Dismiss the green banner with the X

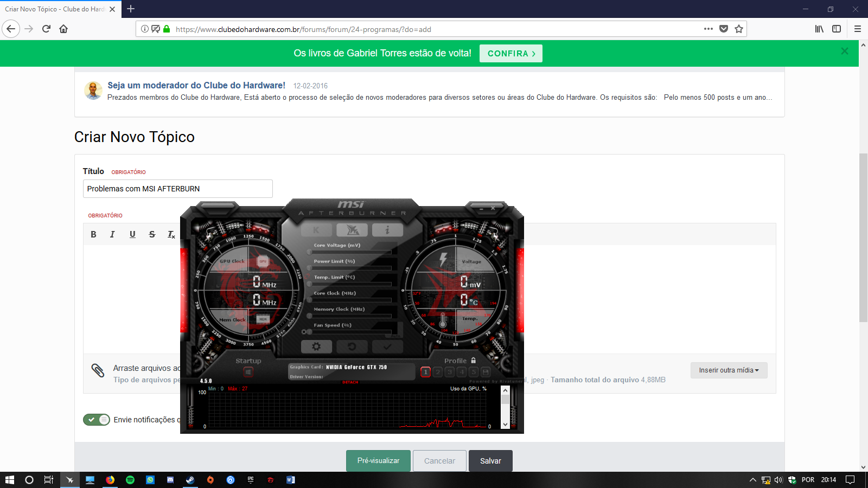pyautogui.click(x=845, y=51)
